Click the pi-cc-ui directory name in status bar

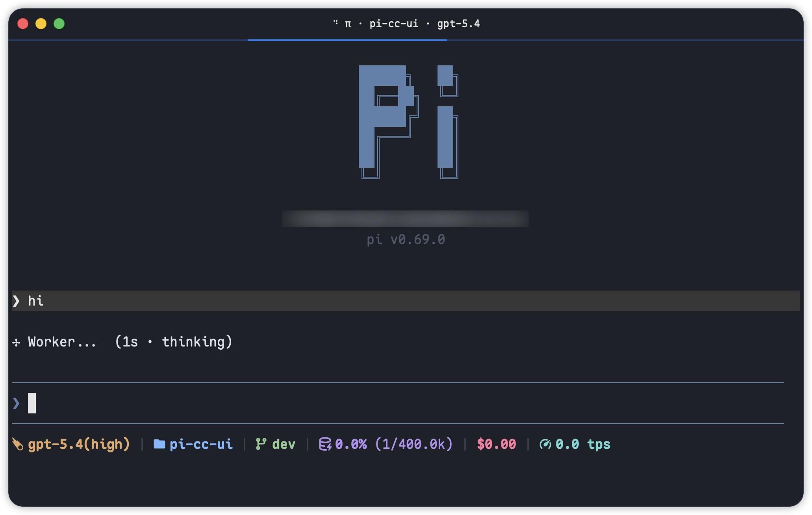pyautogui.click(x=201, y=444)
